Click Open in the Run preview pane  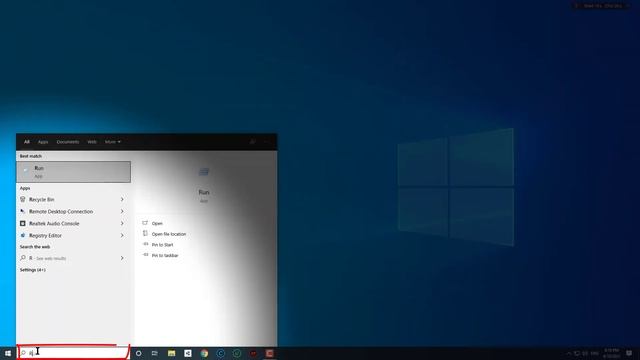coord(157,223)
